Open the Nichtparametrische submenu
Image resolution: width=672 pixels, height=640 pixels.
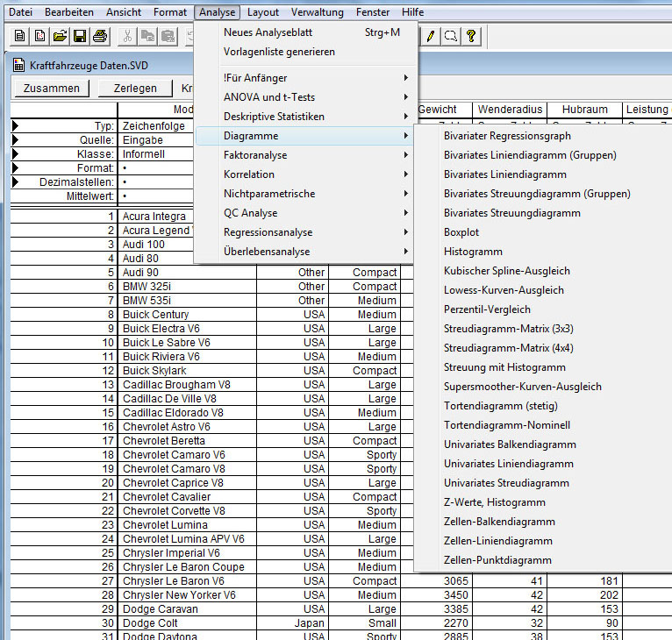click(x=304, y=194)
